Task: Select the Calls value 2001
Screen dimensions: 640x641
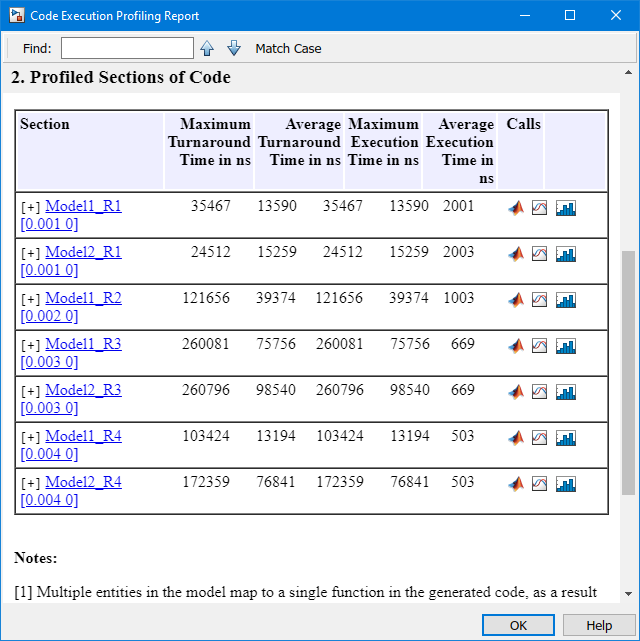Action: click(x=459, y=206)
